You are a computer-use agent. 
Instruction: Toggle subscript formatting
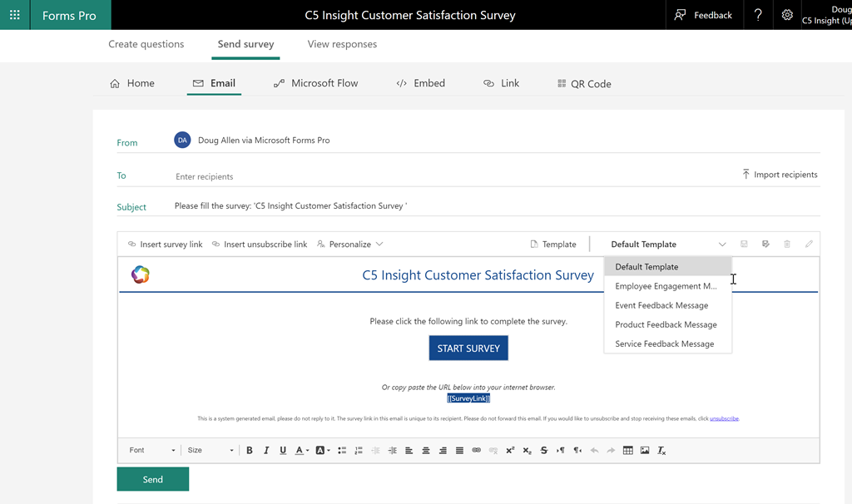pos(527,450)
